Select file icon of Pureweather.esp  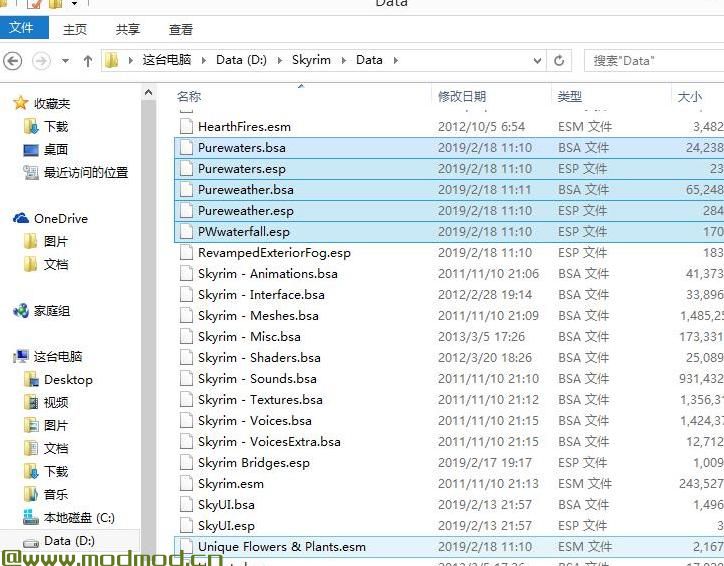pos(186,211)
